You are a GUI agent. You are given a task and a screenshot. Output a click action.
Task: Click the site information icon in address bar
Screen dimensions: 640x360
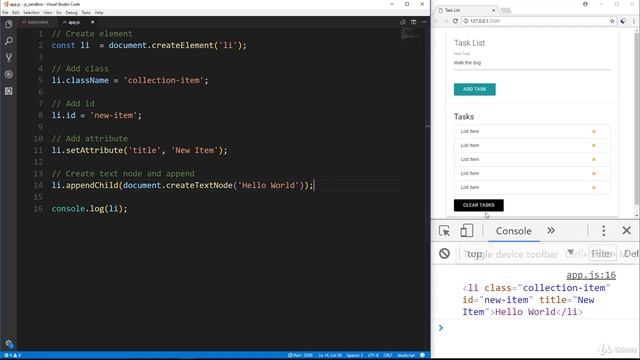[x=466, y=21]
